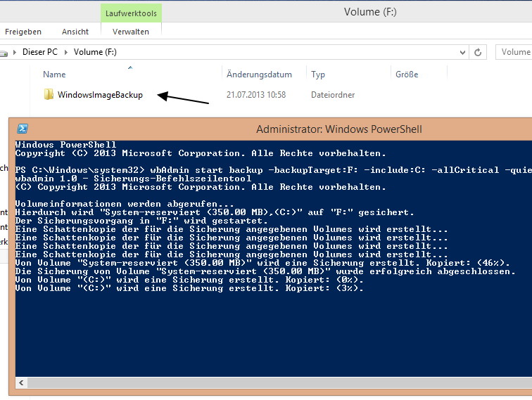Open the Ansicht ribbon tab
The width and height of the screenshot is (532, 400).
[x=75, y=32]
